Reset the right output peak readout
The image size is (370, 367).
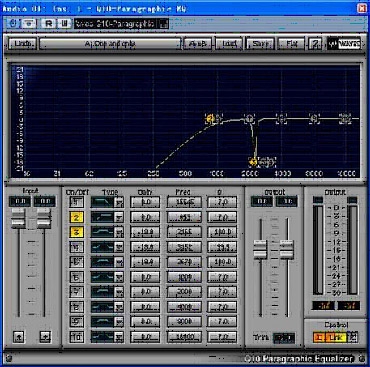tap(349, 305)
